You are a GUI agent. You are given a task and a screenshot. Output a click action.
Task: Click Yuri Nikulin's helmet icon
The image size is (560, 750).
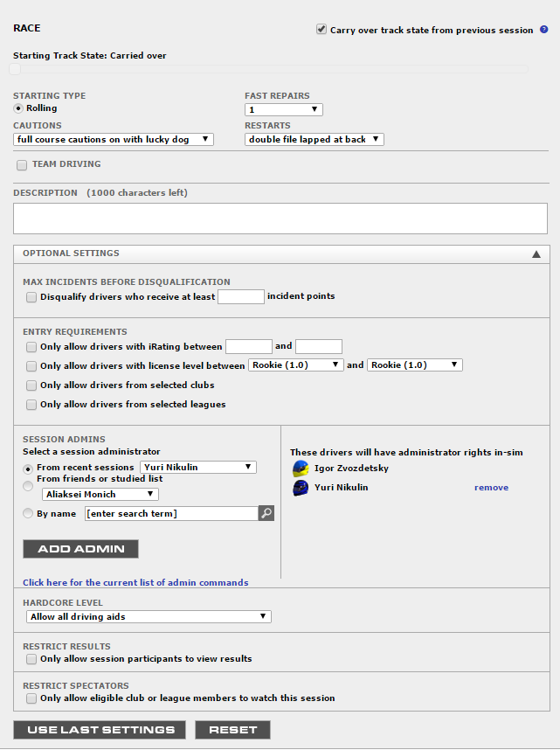pos(301,488)
